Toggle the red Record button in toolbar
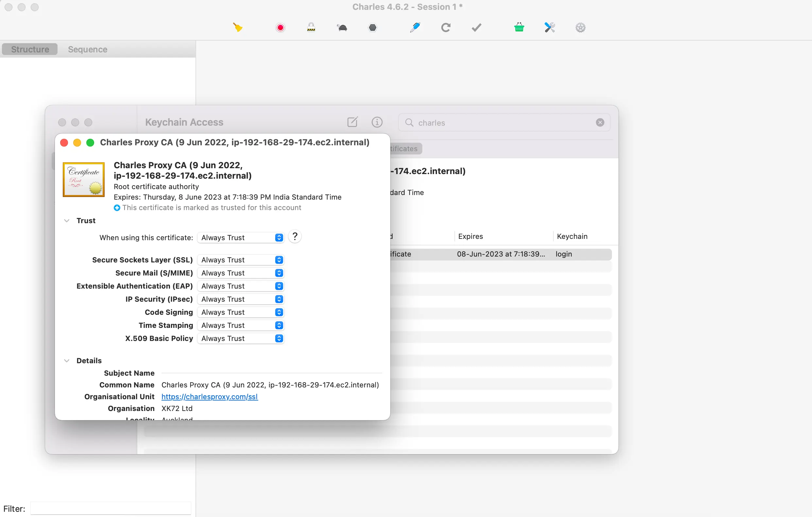Screen dimensions: 812x517 coord(280,27)
